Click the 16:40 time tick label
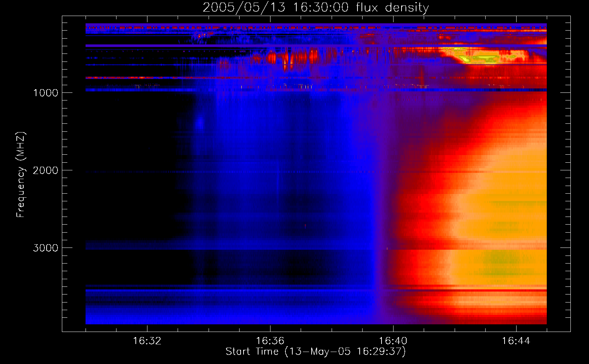Screen dimensions: 589x364 [393, 341]
